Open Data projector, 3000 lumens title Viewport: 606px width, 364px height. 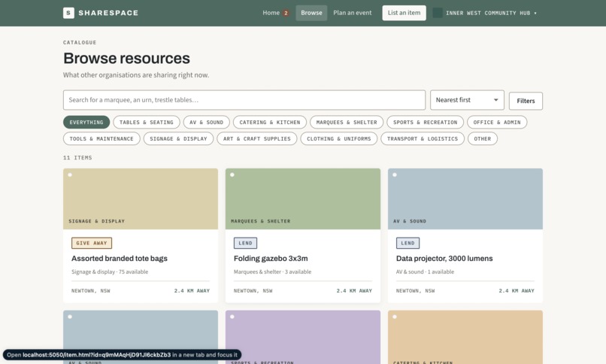pyautogui.click(x=444, y=259)
